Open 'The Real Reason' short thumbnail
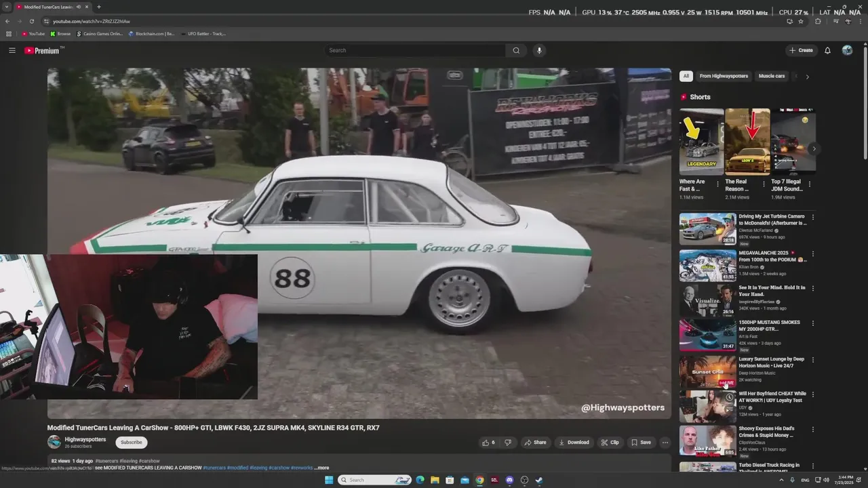 tap(747, 142)
